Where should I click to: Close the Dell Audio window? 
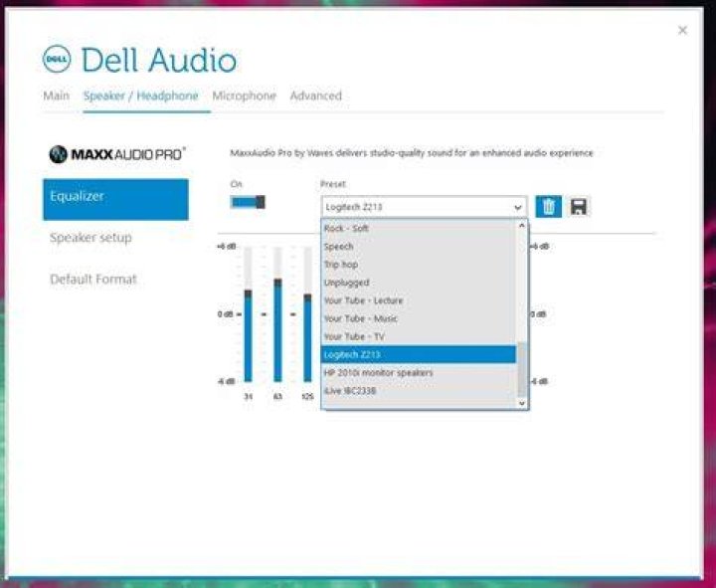(x=682, y=30)
